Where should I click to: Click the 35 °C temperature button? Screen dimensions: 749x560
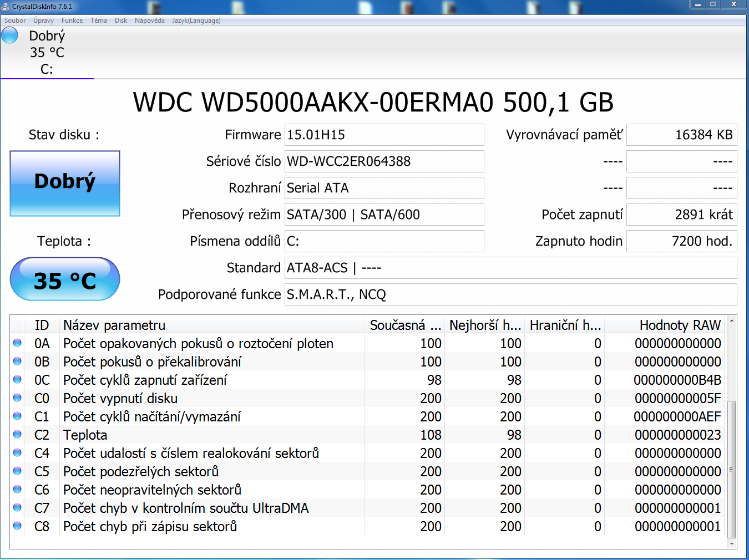[65, 279]
